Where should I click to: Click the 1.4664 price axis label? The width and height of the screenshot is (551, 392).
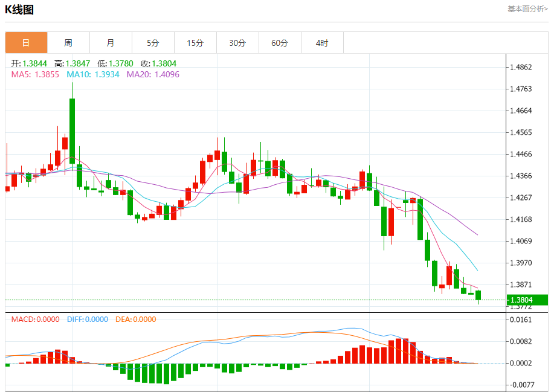point(521,111)
